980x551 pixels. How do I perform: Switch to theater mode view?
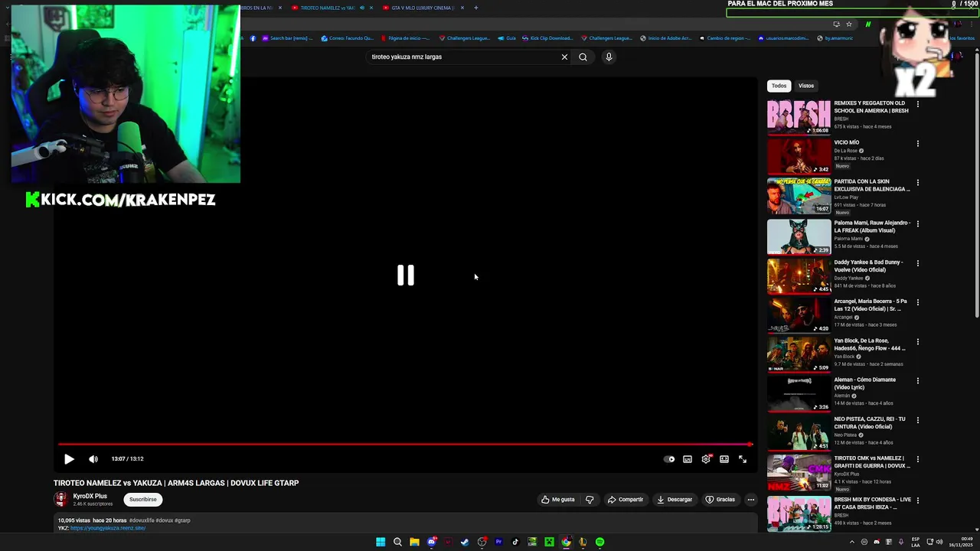724,459
